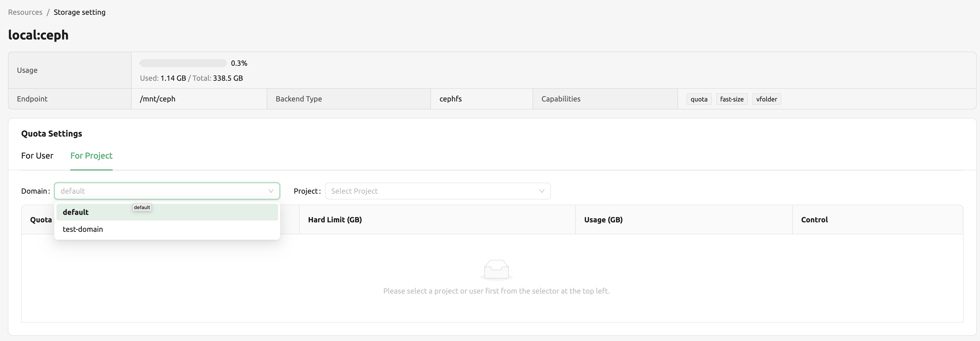Click the Hard Limit (GB) column header
Image resolution: width=980 pixels, height=341 pixels.
coord(437,220)
